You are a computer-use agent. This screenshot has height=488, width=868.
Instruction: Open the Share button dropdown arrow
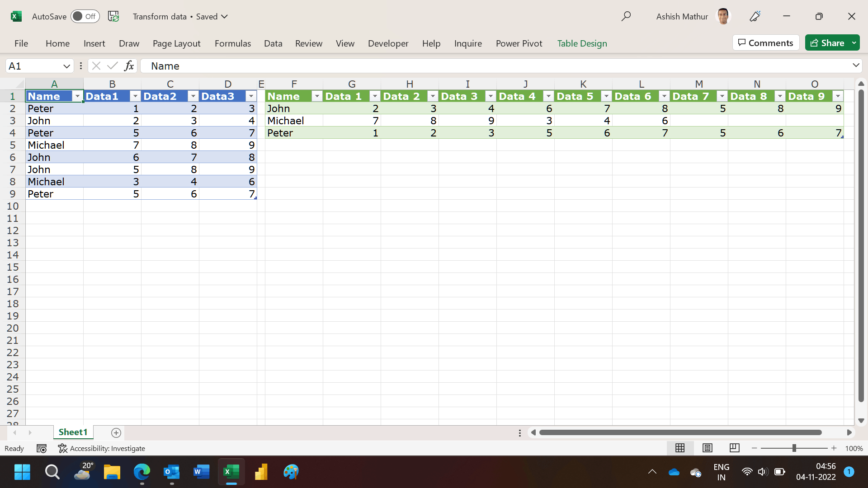pos(854,43)
